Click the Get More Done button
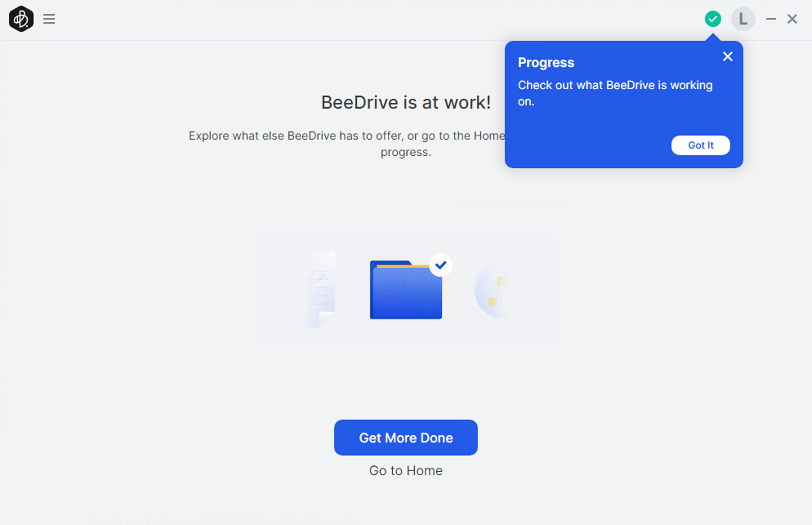 pyautogui.click(x=405, y=437)
